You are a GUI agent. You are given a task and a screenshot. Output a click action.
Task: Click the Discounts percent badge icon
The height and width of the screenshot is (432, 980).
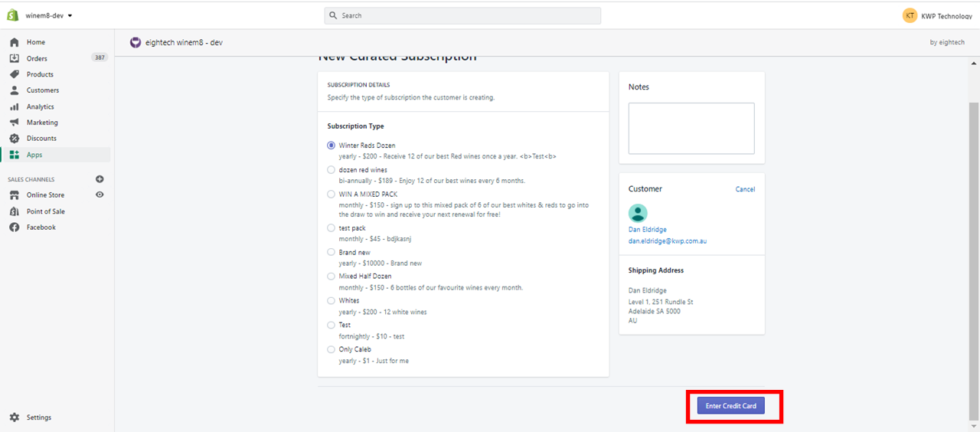(x=14, y=139)
